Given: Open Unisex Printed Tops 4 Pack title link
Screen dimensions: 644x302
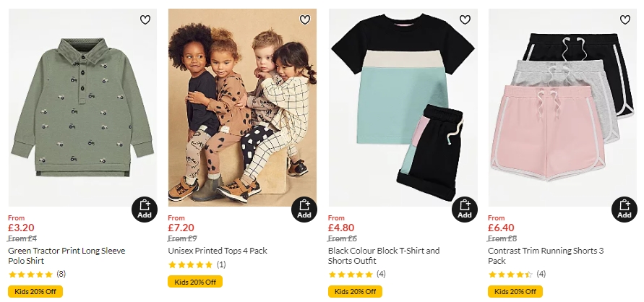Looking at the screenshot, I should tap(218, 251).
